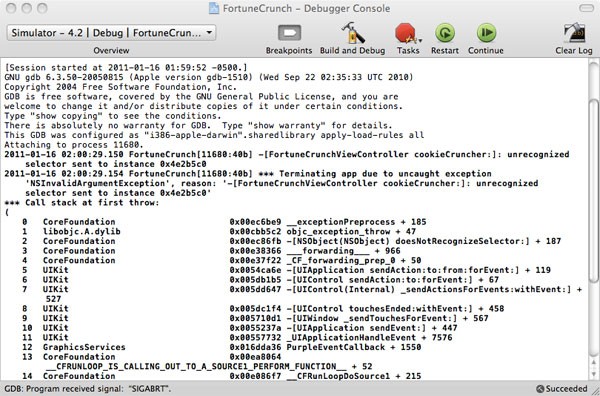This screenshot has width=600, height=396.
Task: Click the Continue icon
Action: 486,33
